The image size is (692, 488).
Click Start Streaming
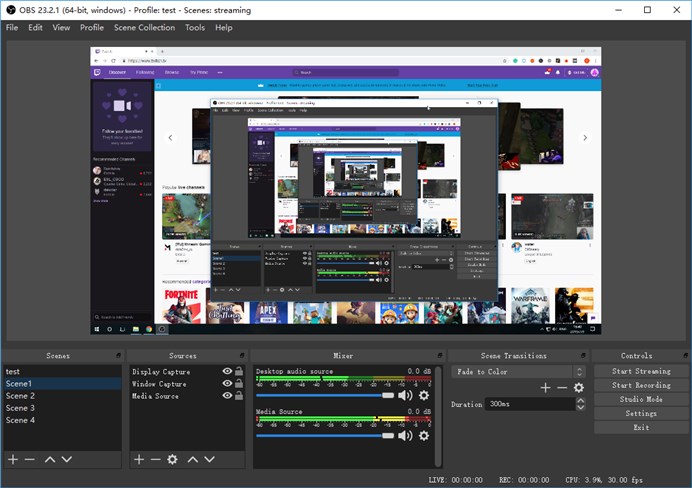pyautogui.click(x=641, y=371)
